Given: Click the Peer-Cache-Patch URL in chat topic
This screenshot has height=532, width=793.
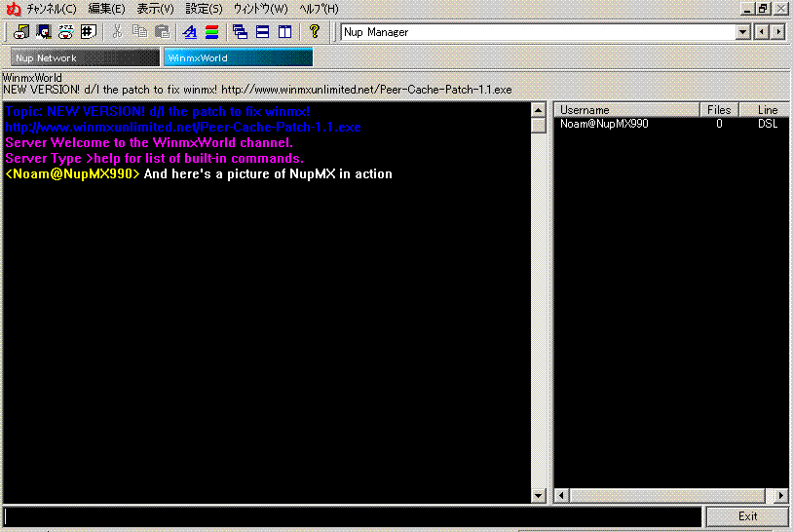Looking at the screenshot, I should (183, 127).
